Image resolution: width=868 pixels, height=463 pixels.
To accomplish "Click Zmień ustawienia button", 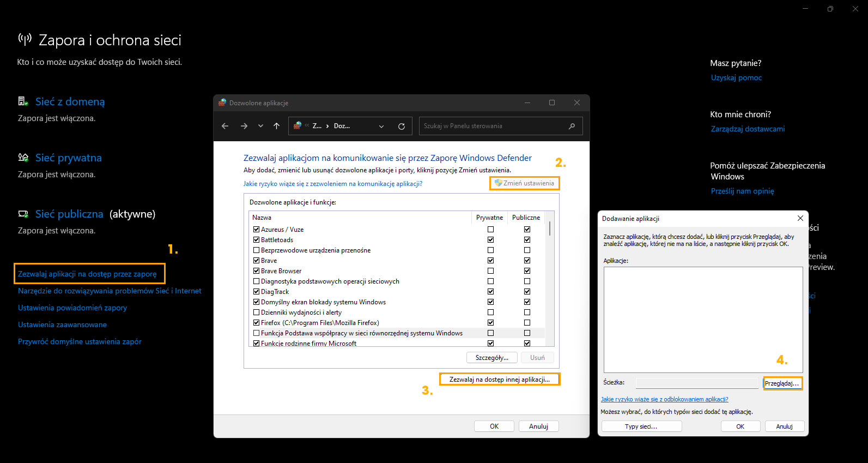I will [525, 183].
